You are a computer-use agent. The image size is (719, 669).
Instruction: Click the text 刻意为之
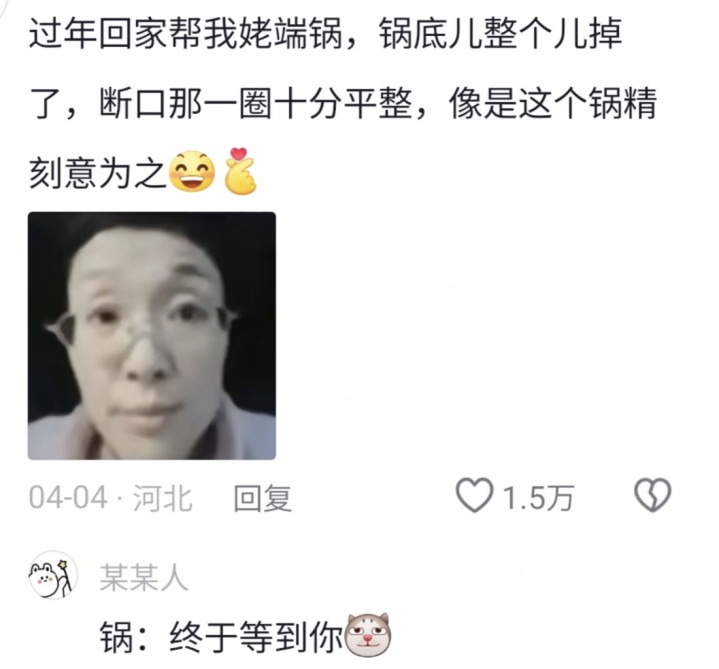[98, 173]
